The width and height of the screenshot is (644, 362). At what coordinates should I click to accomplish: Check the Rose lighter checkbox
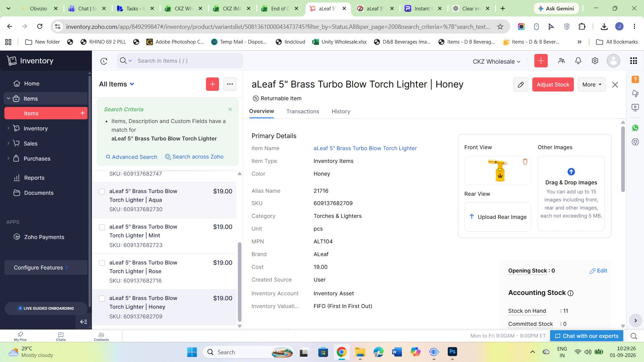(x=102, y=263)
